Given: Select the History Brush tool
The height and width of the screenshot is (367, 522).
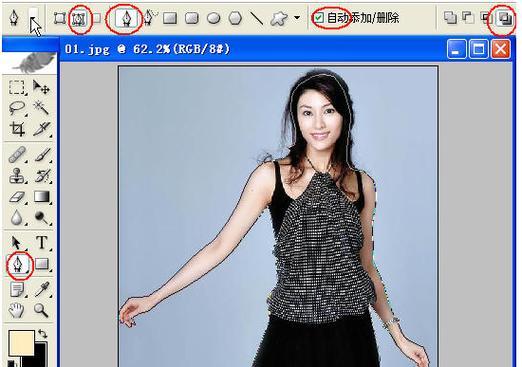Looking at the screenshot, I should coord(43,176).
